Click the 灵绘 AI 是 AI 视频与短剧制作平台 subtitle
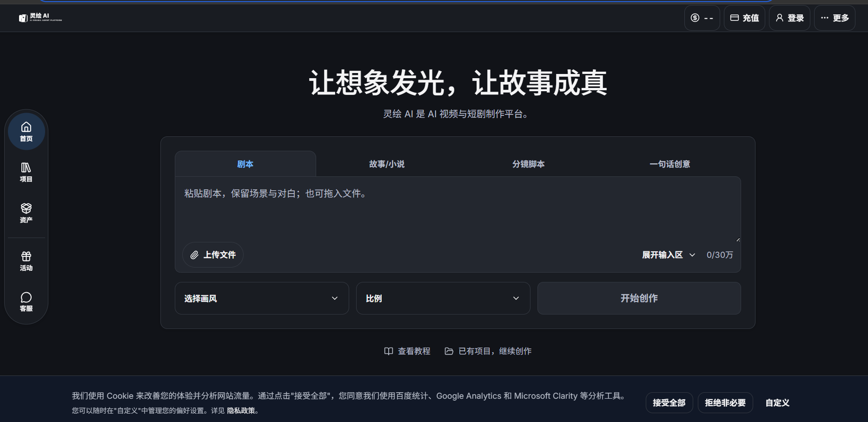 (456, 114)
